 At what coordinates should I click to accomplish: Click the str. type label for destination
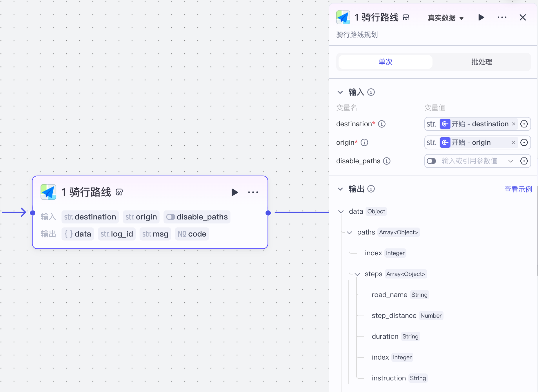tap(431, 124)
